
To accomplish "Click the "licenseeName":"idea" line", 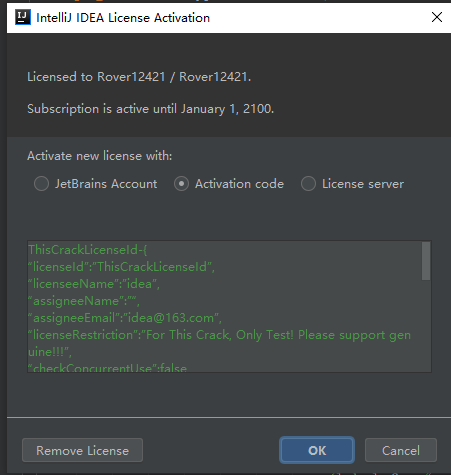I will coord(94,284).
